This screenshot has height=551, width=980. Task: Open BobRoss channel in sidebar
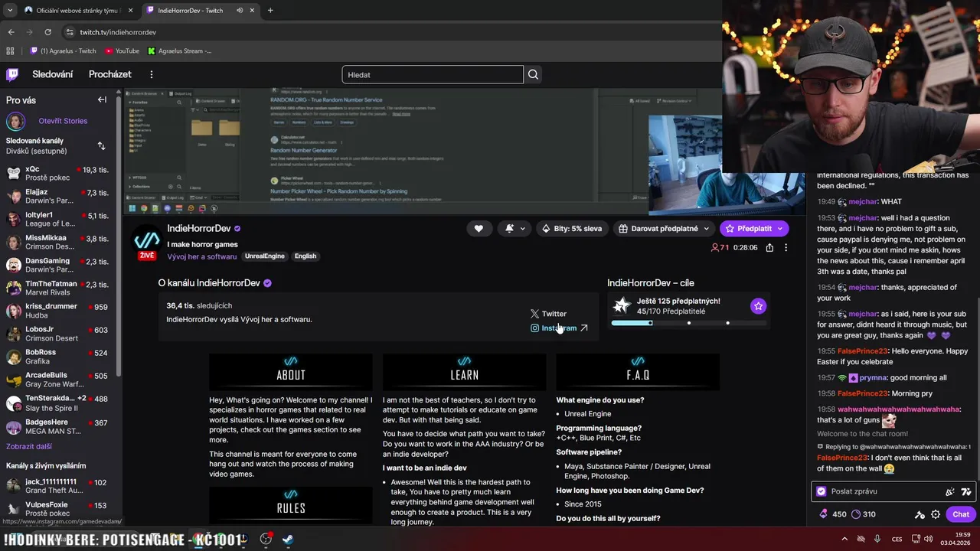(60, 357)
